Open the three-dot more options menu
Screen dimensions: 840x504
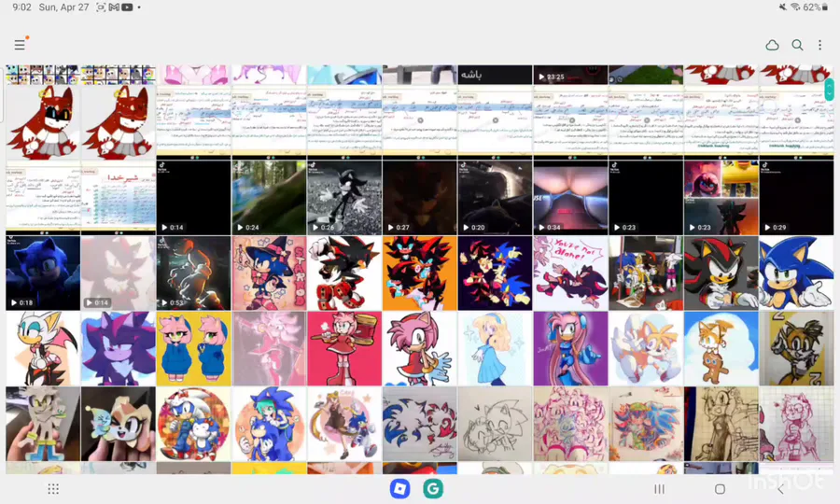coord(819,45)
